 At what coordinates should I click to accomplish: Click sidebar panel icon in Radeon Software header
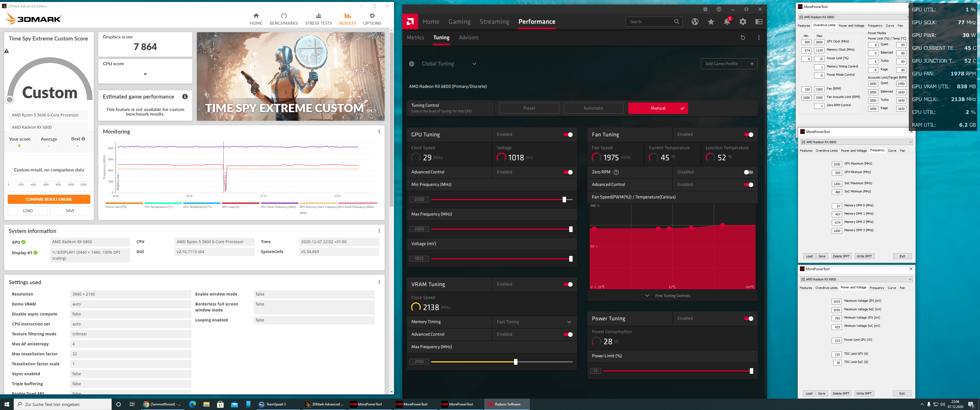point(759,22)
